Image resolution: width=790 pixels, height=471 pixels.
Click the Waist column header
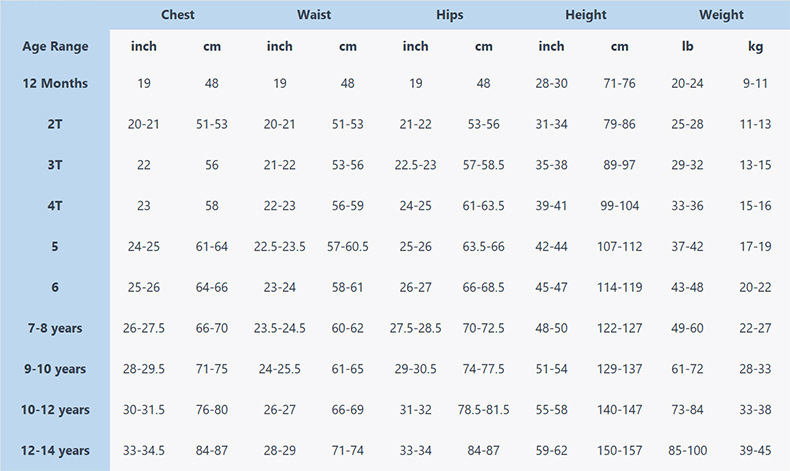click(x=314, y=15)
